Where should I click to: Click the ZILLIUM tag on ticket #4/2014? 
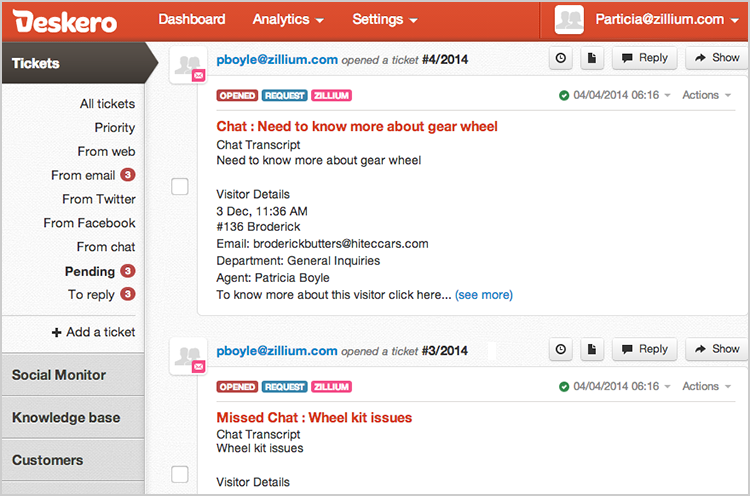331,96
